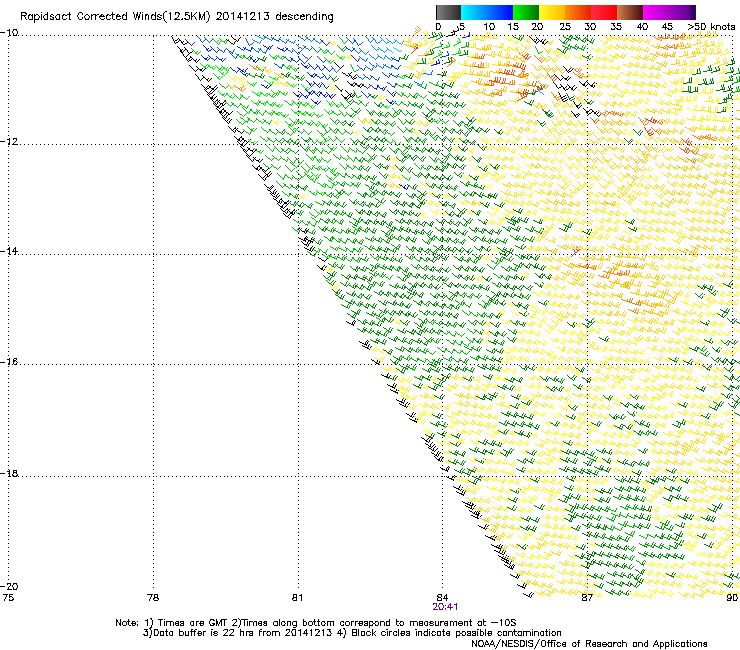Select the brown 35-40 knots legend swatch
The image size is (740, 650).
click(630, 12)
